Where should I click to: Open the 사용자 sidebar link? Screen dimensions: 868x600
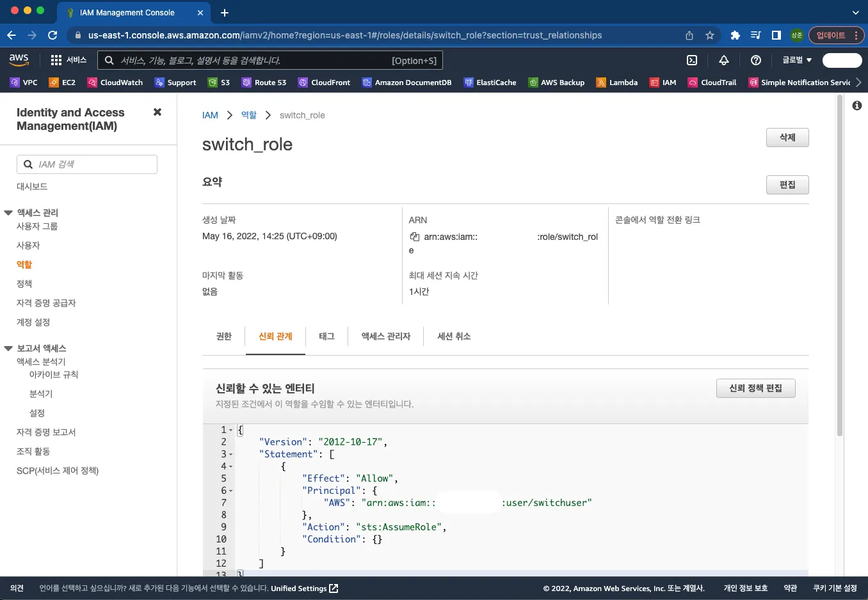click(x=28, y=246)
